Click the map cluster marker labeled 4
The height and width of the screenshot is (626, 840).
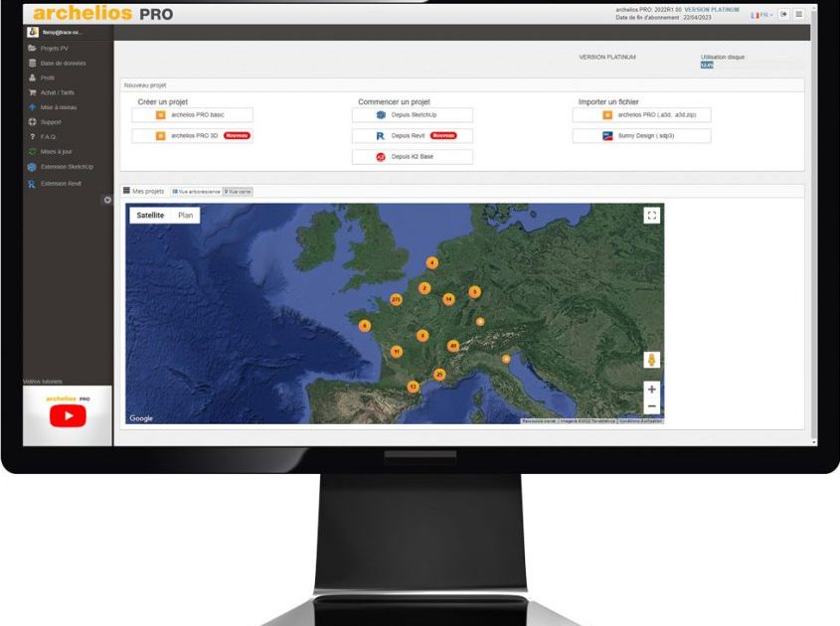click(432, 263)
